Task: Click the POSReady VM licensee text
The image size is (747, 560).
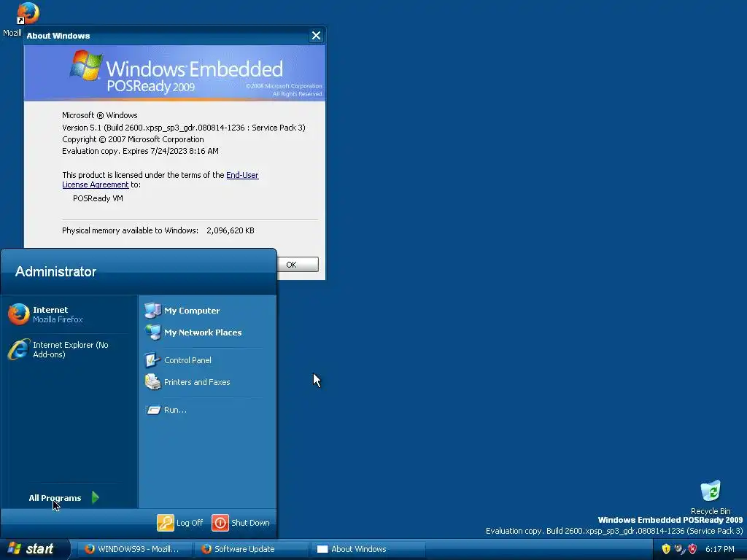Action: click(x=98, y=198)
